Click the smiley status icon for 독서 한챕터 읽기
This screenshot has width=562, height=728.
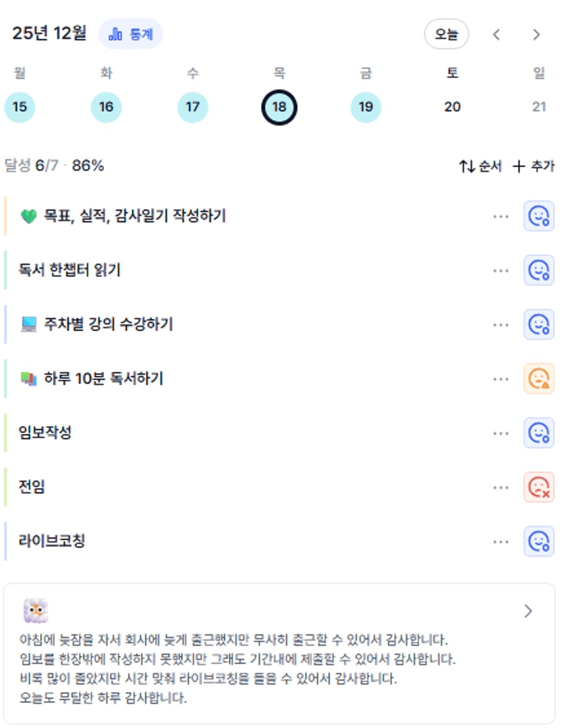click(538, 270)
